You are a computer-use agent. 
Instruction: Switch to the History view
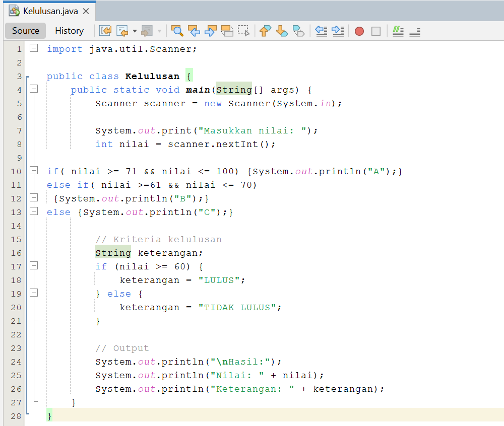click(x=69, y=31)
